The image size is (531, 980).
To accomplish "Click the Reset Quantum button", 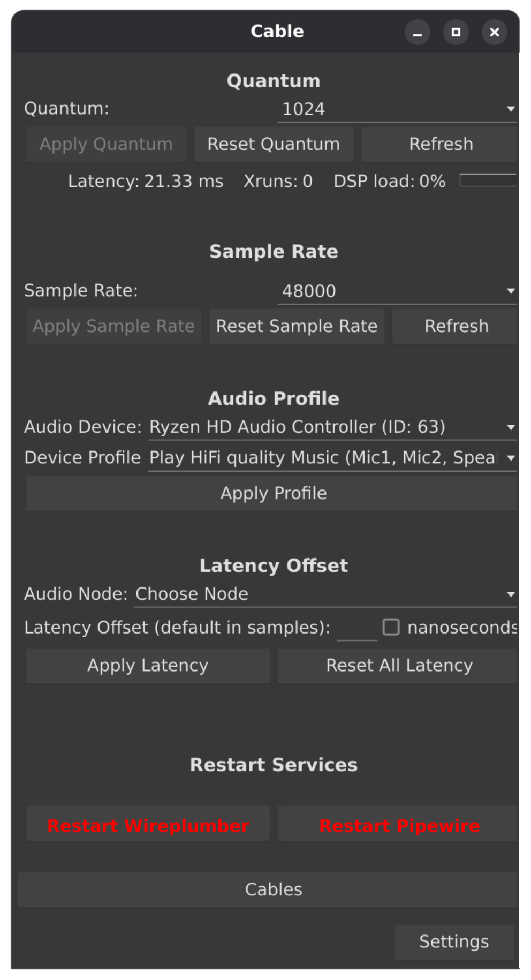I will click(x=274, y=145).
